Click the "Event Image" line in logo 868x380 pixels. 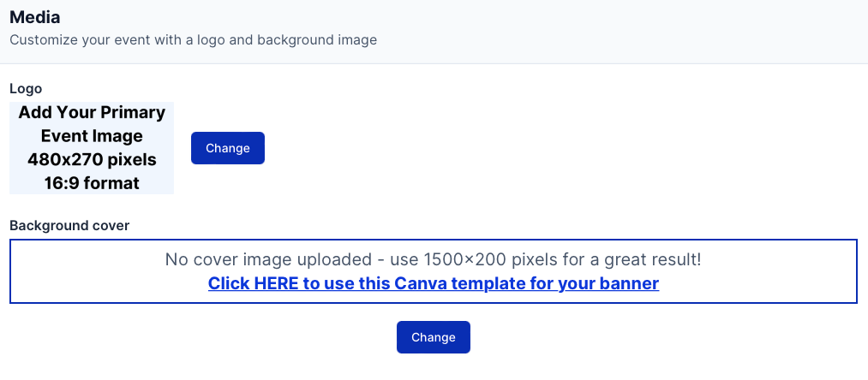92,135
